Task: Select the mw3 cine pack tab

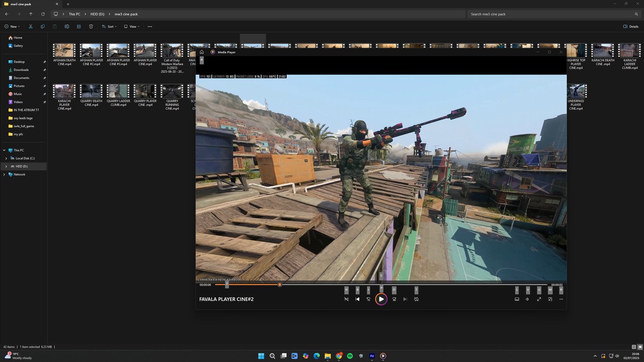Action: pyautogui.click(x=31, y=4)
